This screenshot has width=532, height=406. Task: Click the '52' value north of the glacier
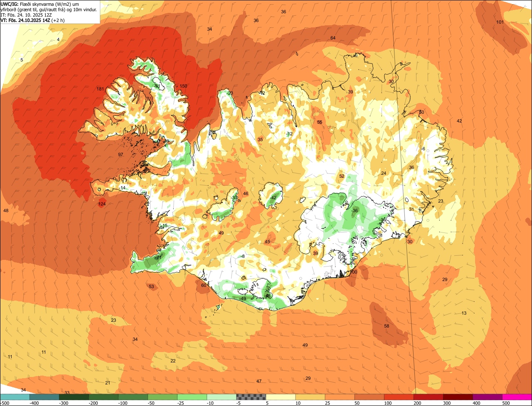[x=342, y=176]
